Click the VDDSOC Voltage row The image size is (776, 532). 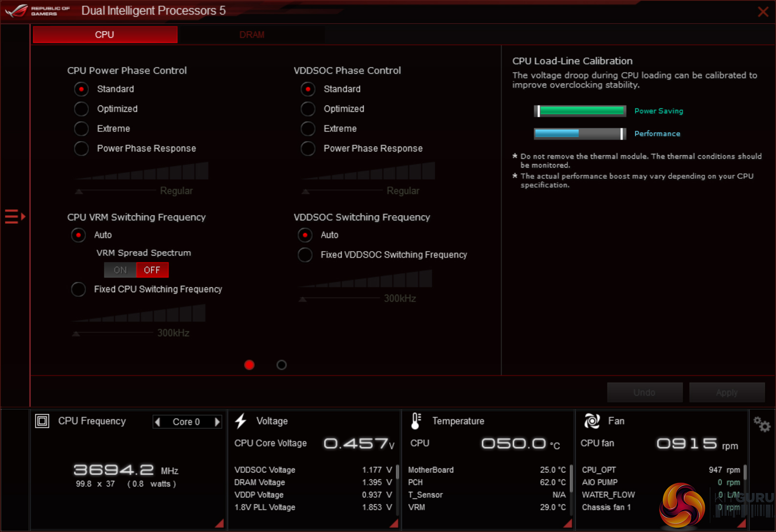pyautogui.click(x=313, y=469)
